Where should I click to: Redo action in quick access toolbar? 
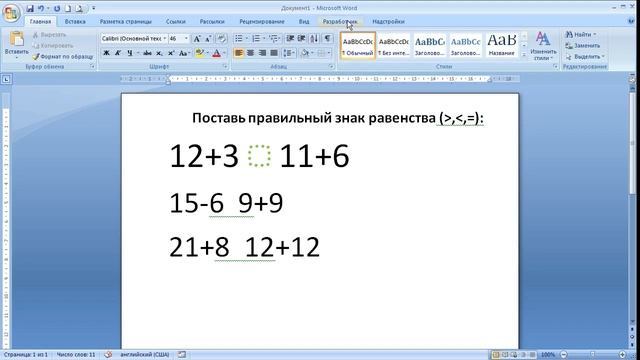(57, 8)
